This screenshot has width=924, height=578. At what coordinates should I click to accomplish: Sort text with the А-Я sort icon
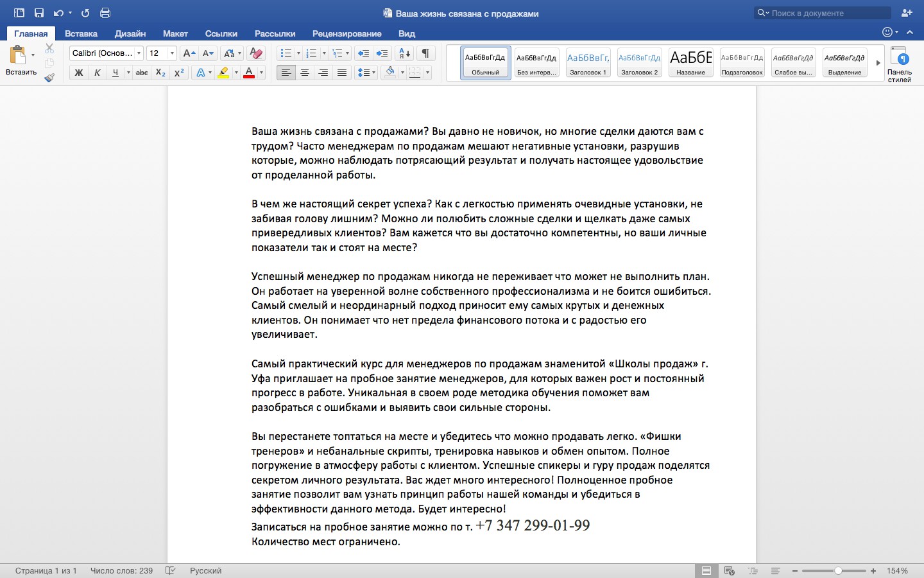[x=405, y=53]
